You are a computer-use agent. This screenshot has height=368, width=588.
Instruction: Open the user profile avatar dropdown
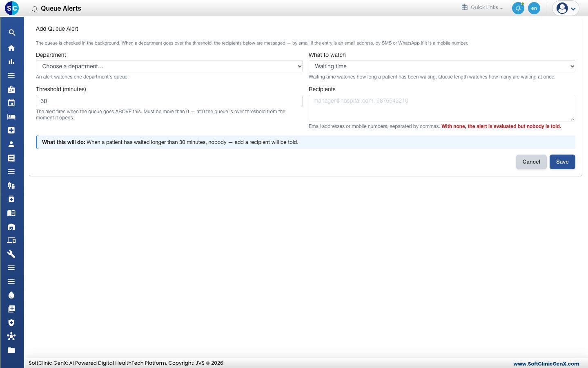(x=566, y=8)
